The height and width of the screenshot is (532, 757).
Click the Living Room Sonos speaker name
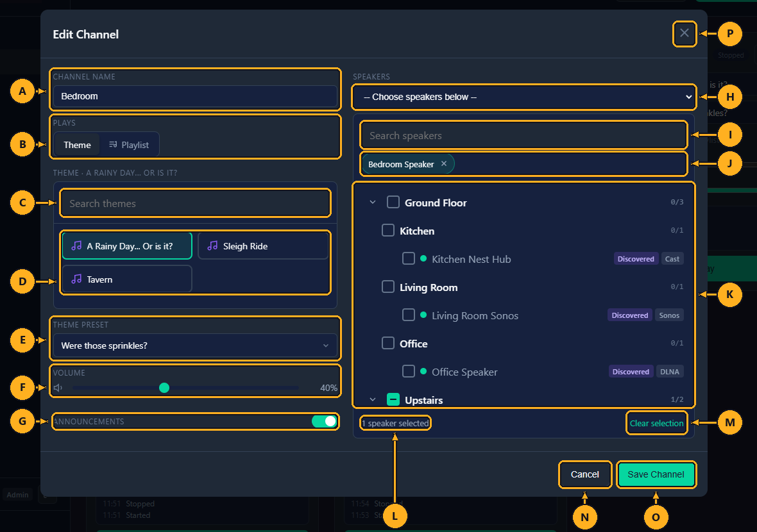click(x=475, y=315)
